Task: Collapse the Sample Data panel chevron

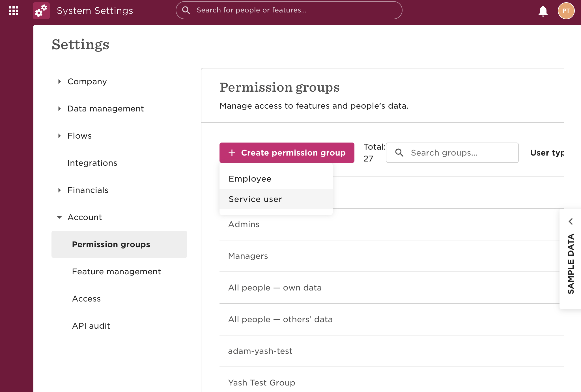Action: coord(571,221)
